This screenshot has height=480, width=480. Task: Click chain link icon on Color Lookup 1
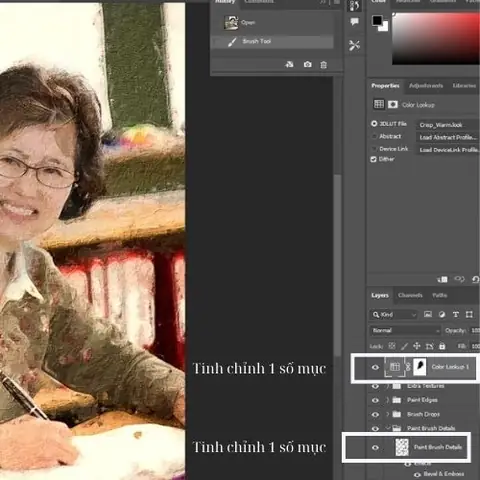coord(408,367)
